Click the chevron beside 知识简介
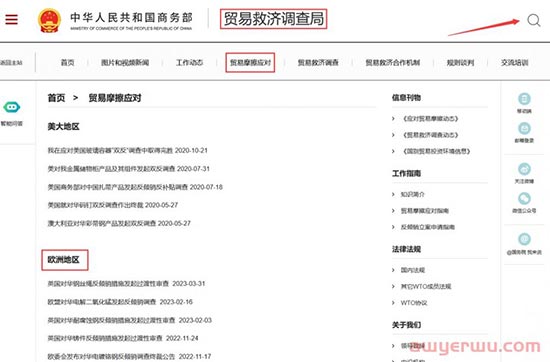550x362 pixels. [x=393, y=194]
